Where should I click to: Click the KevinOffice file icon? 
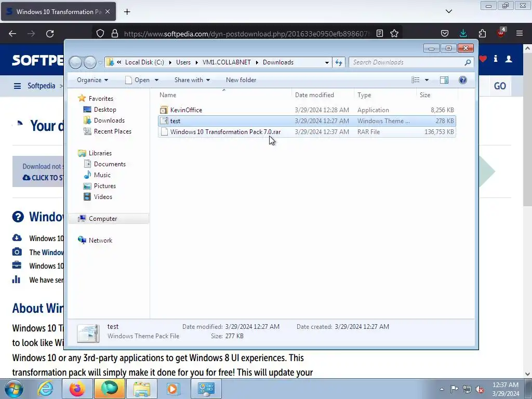pyautogui.click(x=164, y=110)
